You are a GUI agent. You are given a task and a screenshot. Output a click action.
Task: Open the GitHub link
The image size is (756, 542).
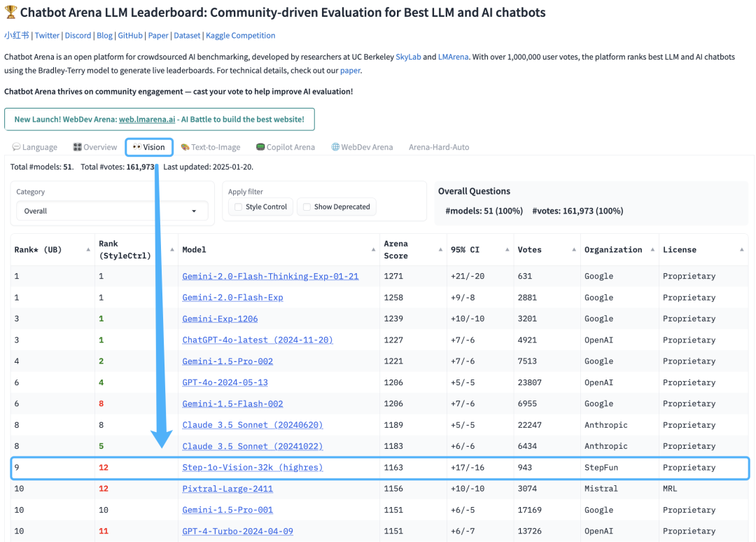130,35
